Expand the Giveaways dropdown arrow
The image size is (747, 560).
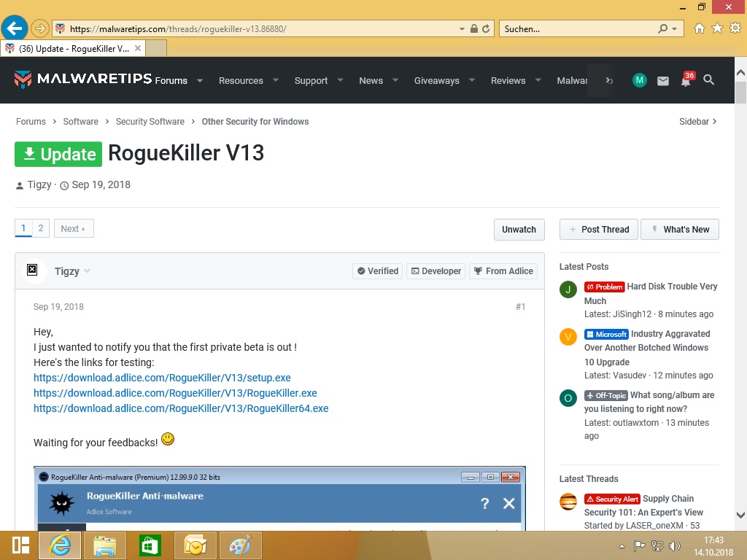coord(472,80)
